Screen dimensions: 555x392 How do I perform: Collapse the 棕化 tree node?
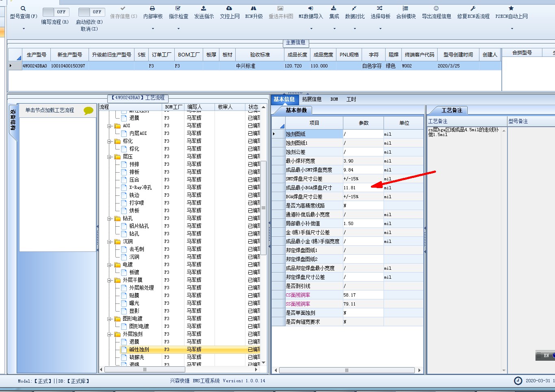click(109, 141)
